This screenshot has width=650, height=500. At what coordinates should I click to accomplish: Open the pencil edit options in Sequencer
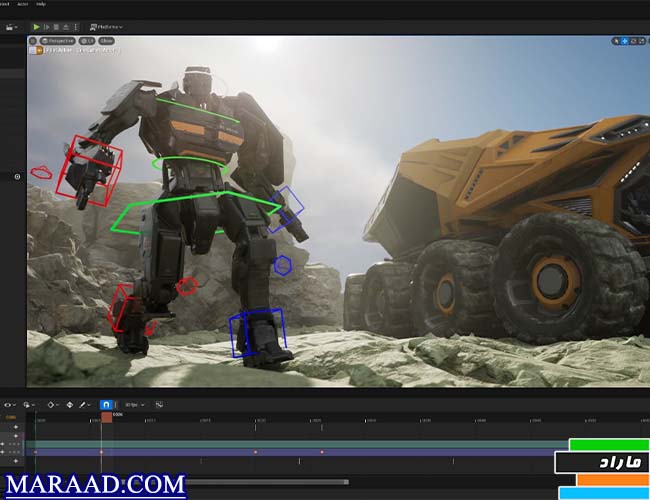click(85, 405)
